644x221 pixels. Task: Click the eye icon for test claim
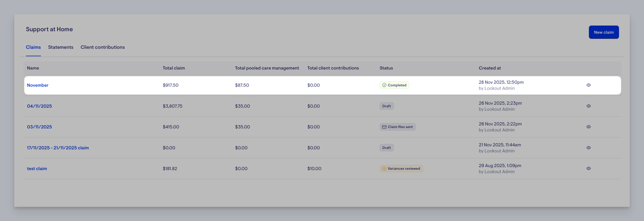[588, 168]
